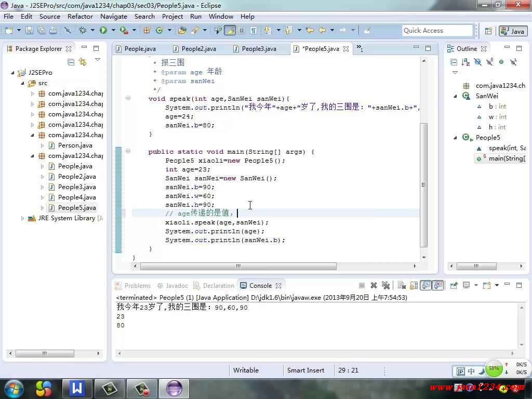
Task: Open the File menu
Action: pyautogui.click(x=8, y=16)
